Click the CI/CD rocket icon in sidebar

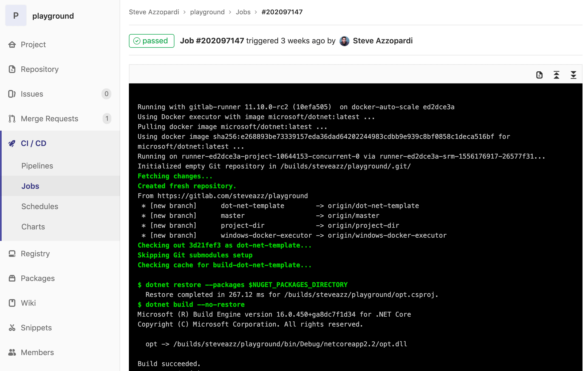click(12, 143)
